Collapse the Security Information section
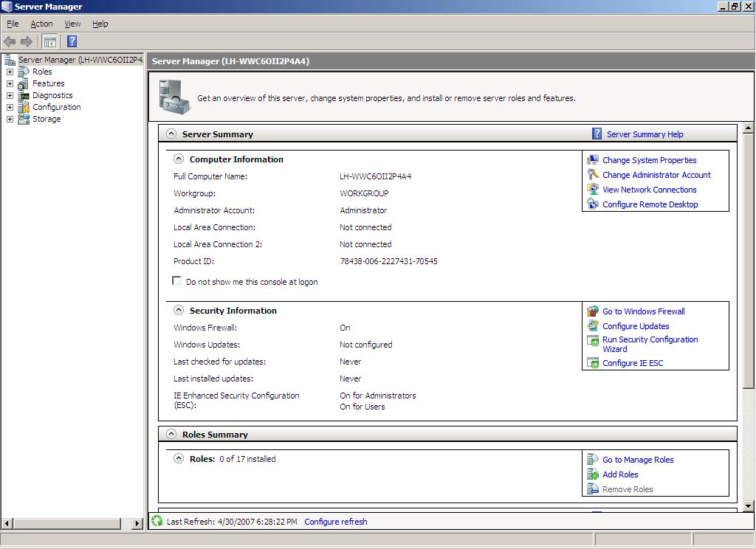The image size is (756, 549). pos(179,310)
